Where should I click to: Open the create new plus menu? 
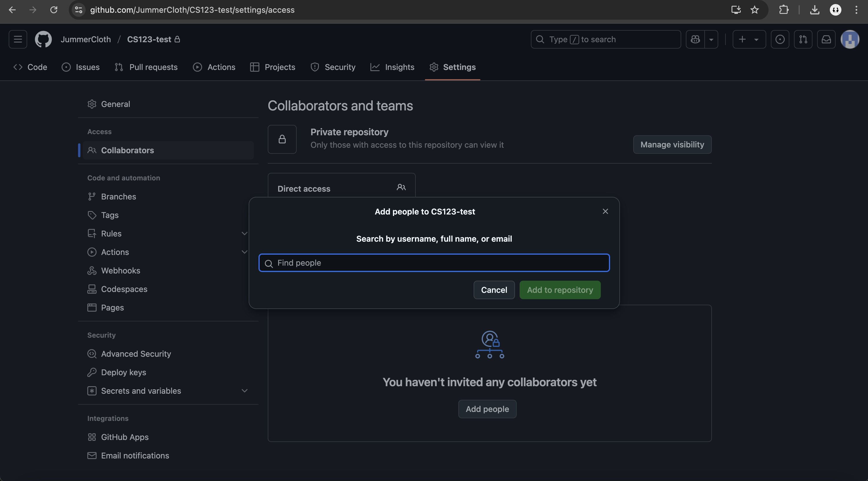point(749,39)
